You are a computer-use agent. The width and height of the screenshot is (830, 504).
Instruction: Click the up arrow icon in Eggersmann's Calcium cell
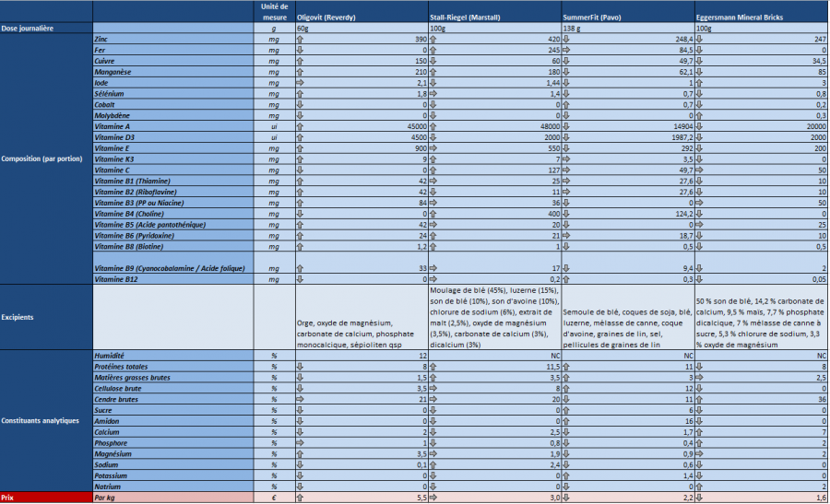click(x=700, y=432)
